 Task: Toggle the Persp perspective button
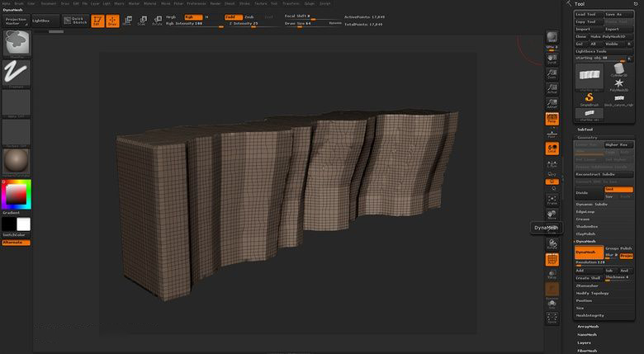[552, 119]
